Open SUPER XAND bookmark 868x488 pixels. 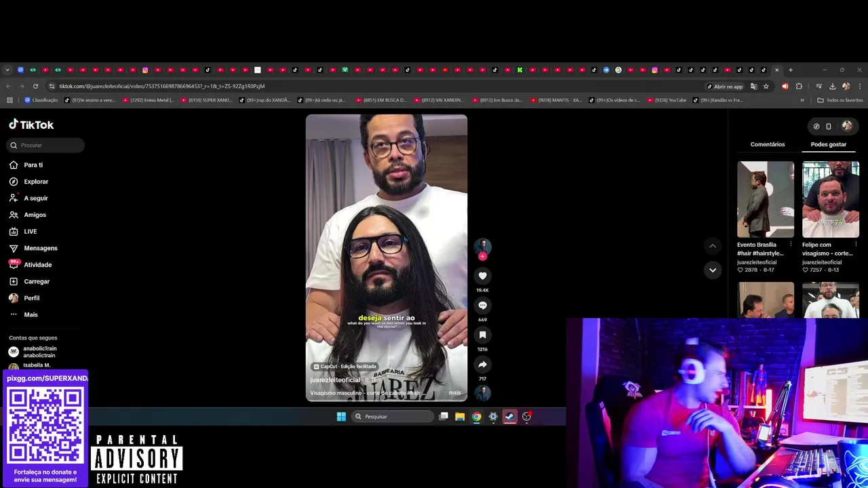206,100
